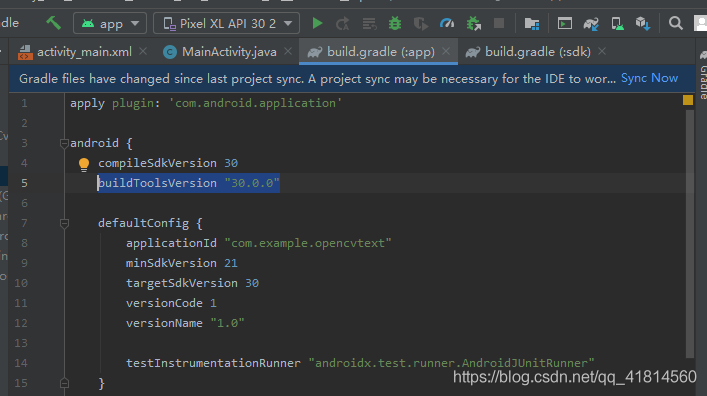This screenshot has width=707, height=396.
Task: Click the editor vertical scrollbar
Action: click(x=689, y=234)
